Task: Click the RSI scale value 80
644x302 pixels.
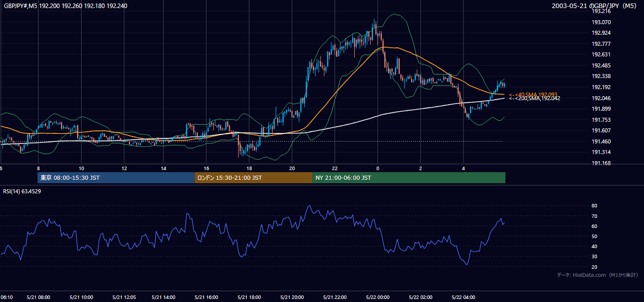Action: (x=594, y=206)
